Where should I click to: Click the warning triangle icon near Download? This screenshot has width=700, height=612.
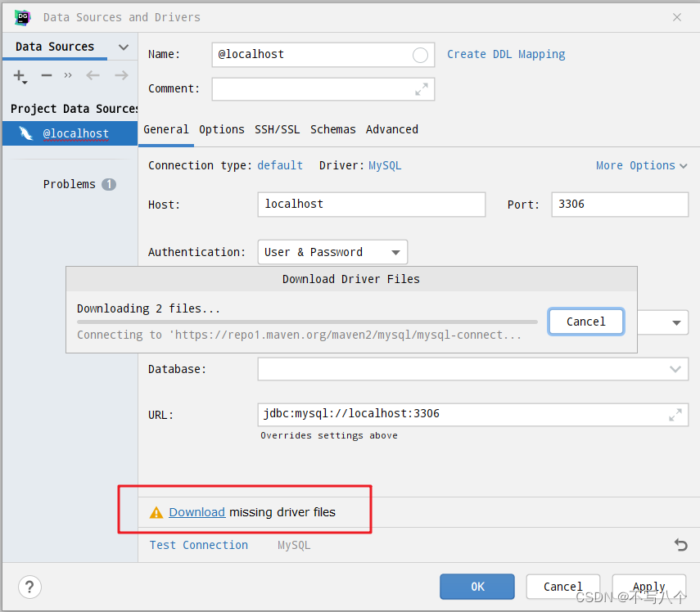[x=156, y=512]
